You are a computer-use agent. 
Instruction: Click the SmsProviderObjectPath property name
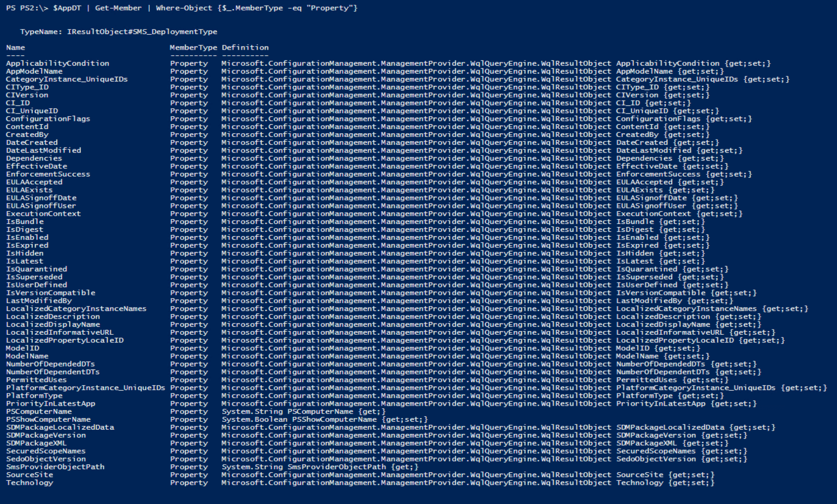pos(55,467)
